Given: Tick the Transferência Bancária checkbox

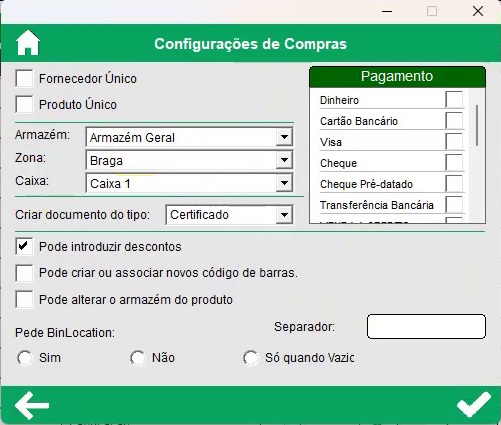Looking at the screenshot, I should click(454, 204).
